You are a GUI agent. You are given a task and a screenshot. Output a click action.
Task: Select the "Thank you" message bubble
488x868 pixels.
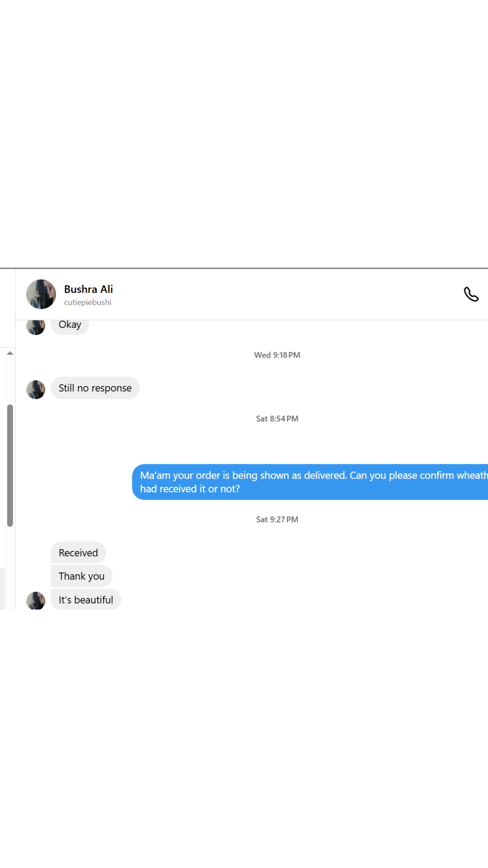pyautogui.click(x=81, y=576)
